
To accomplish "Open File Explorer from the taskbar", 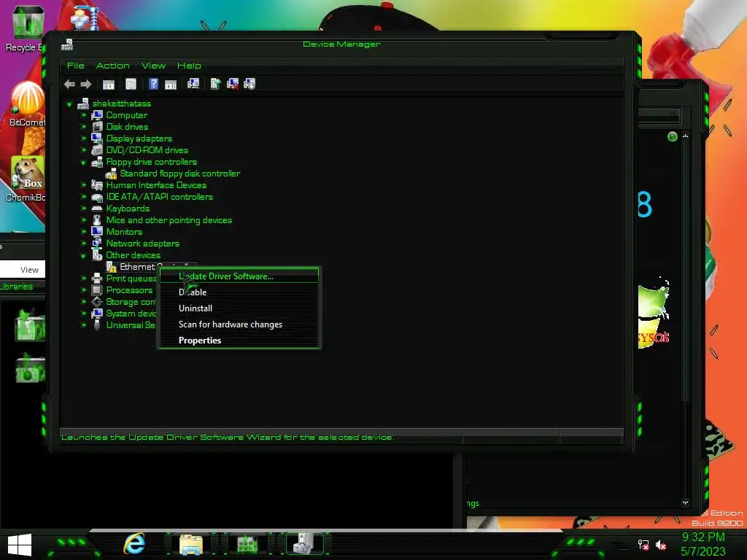I will click(191, 544).
